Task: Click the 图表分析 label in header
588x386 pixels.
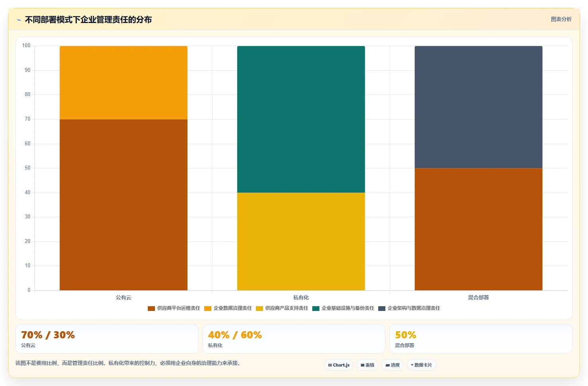Action: (561, 19)
